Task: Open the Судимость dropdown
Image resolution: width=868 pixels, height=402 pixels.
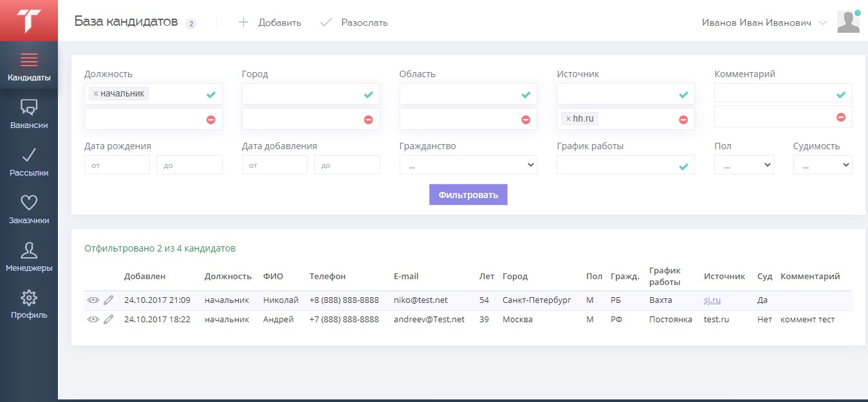Action: [x=822, y=165]
